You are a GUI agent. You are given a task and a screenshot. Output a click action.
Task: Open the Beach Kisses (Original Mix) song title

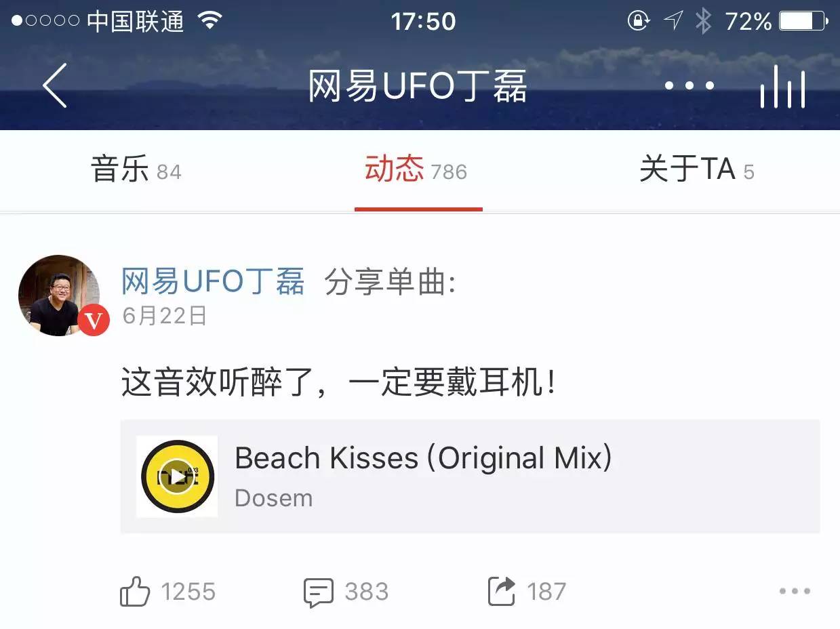coord(424,459)
